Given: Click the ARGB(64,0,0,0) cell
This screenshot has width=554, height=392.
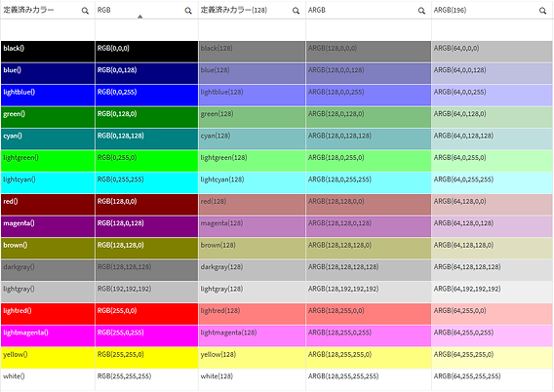Looking at the screenshot, I should (x=493, y=52).
